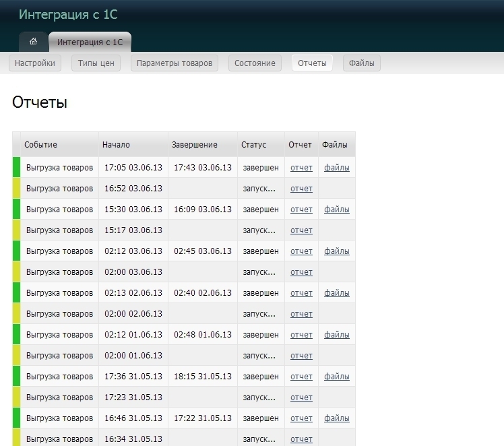
Task: View отчет for 02:00 01.06.13 run
Action: click(x=301, y=356)
